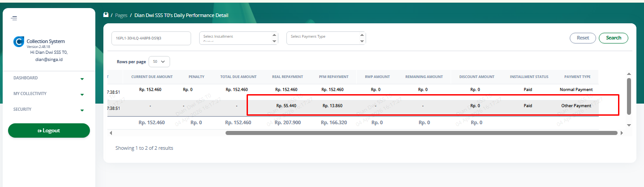The image size is (644, 187).
Task: Log out with the Logout button
Action: 49,130
